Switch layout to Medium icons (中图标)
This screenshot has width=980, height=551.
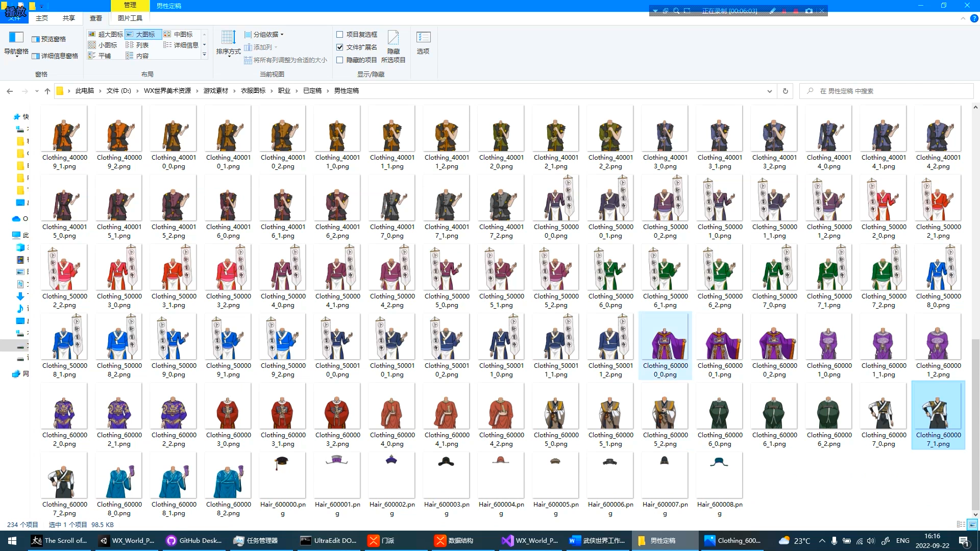179,34
